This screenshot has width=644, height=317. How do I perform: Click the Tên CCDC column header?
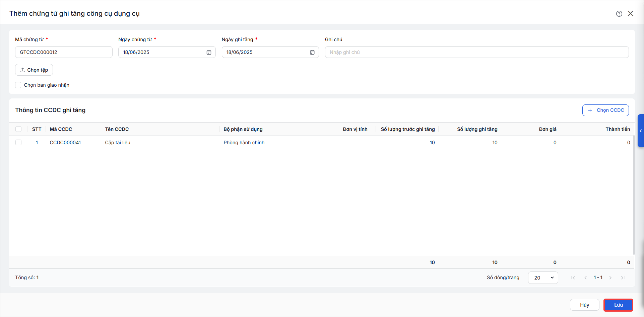pyautogui.click(x=117, y=129)
